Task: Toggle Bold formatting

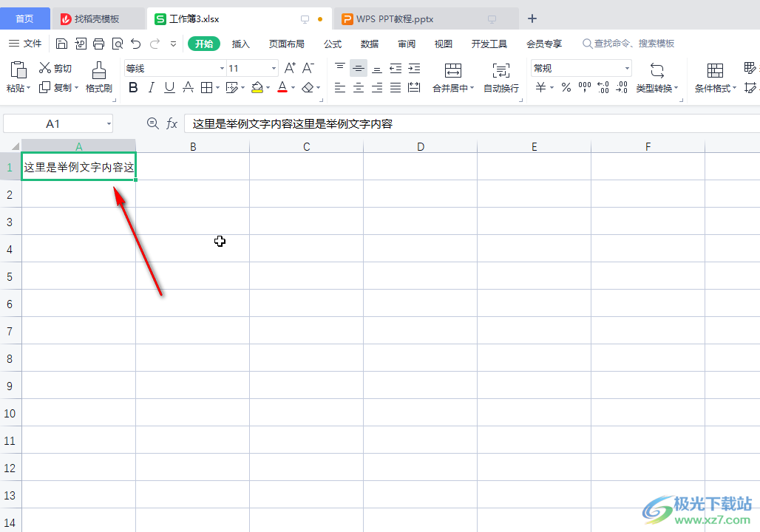Action: [133, 88]
